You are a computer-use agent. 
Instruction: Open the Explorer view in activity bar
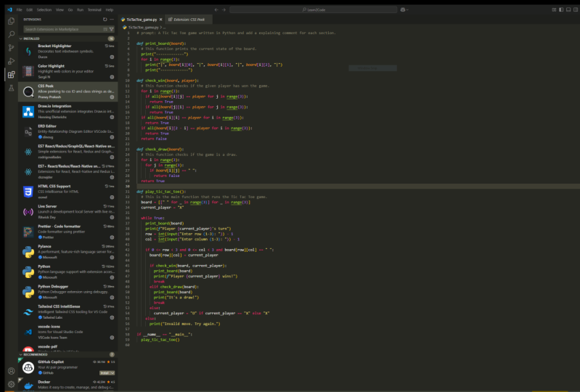[x=11, y=21]
